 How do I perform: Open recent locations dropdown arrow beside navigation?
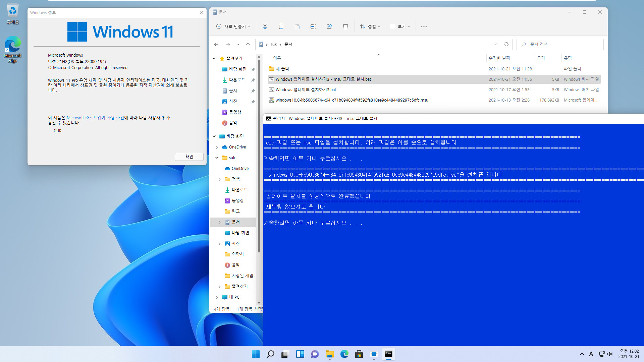[238, 44]
